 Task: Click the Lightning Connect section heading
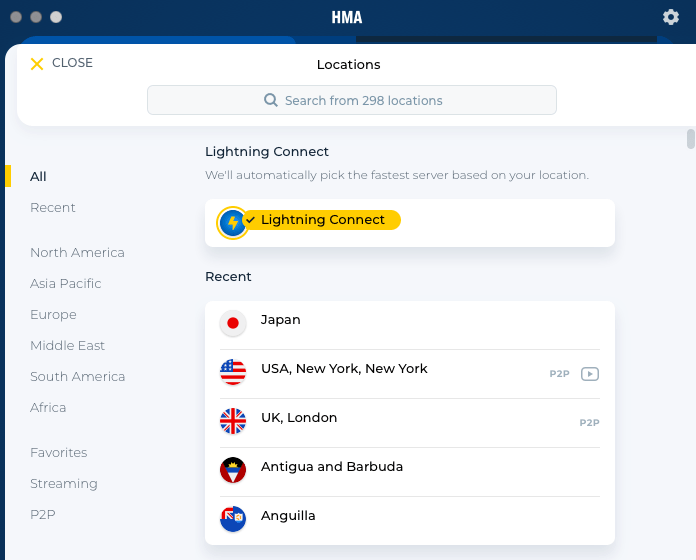click(x=267, y=152)
